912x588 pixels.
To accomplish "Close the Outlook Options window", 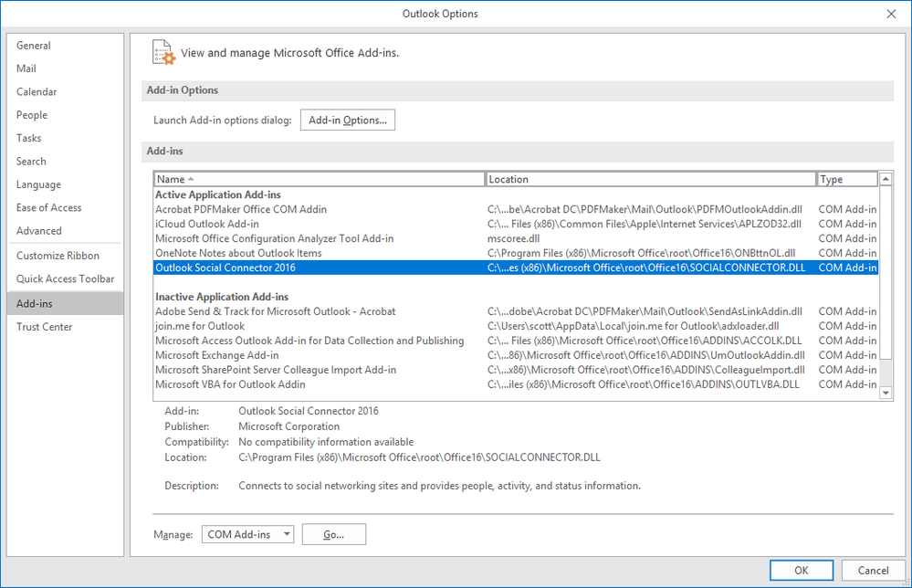I will pyautogui.click(x=891, y=14).
